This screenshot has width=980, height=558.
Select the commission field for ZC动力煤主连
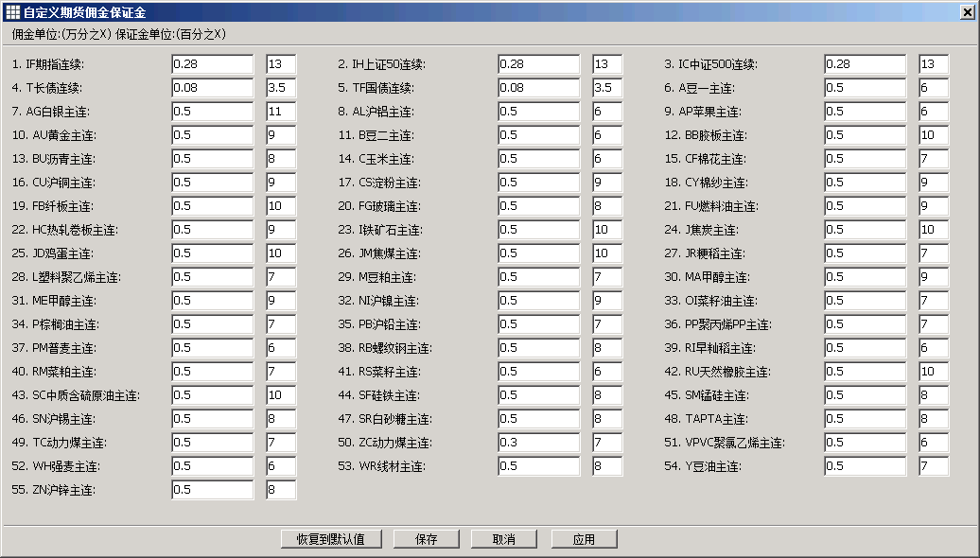tap(539, 443)
